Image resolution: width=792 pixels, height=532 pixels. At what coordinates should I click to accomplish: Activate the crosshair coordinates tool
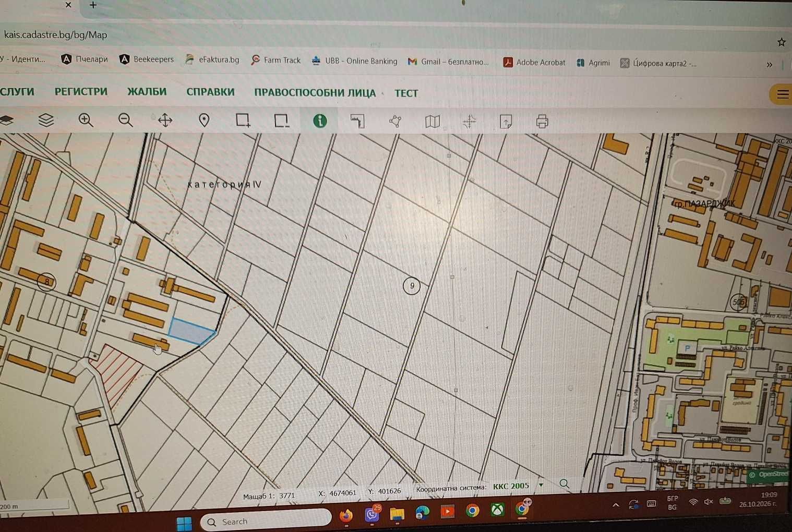[469, 122]
